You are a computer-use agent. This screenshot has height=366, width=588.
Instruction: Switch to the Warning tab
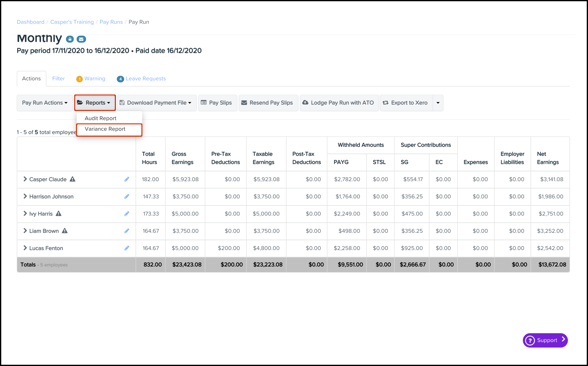pyautogui.click(x=95, y=78)
